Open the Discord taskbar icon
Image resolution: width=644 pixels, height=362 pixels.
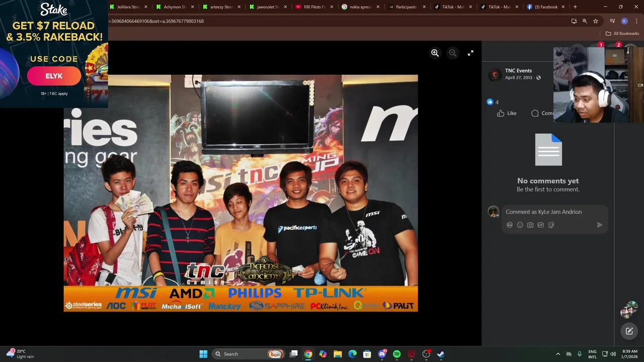coord(382,354)
